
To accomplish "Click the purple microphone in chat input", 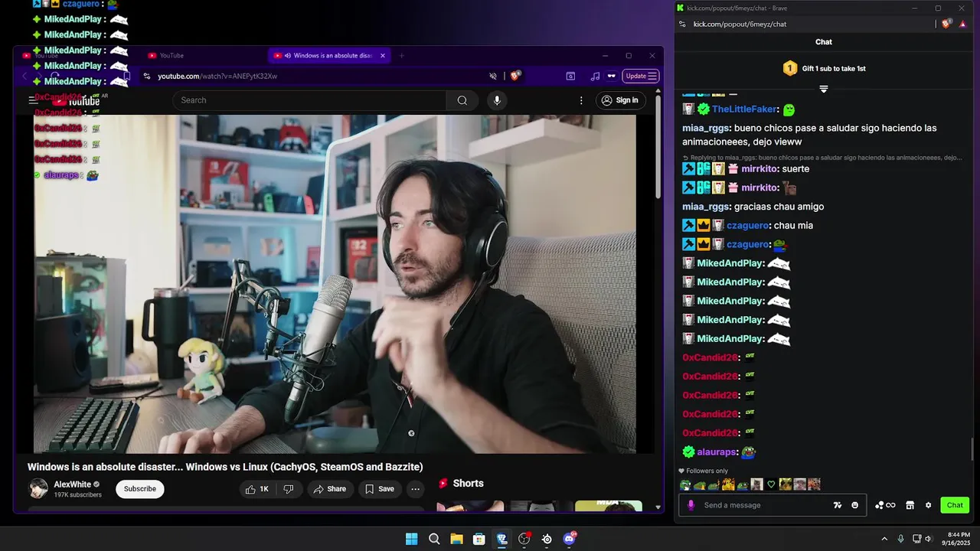I will pos(691,505).
